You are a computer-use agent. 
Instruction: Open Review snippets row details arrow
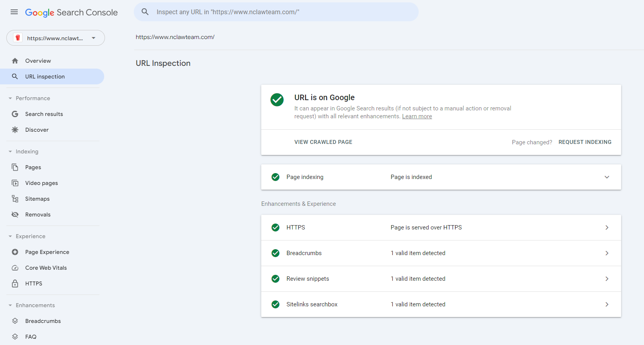click(x=607, y=279)
